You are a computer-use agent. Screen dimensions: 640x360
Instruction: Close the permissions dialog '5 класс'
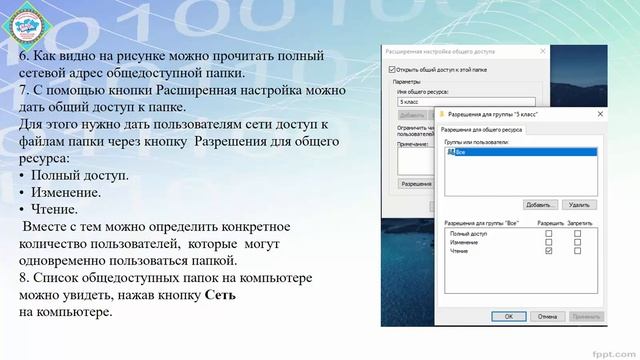coord(600,114)
